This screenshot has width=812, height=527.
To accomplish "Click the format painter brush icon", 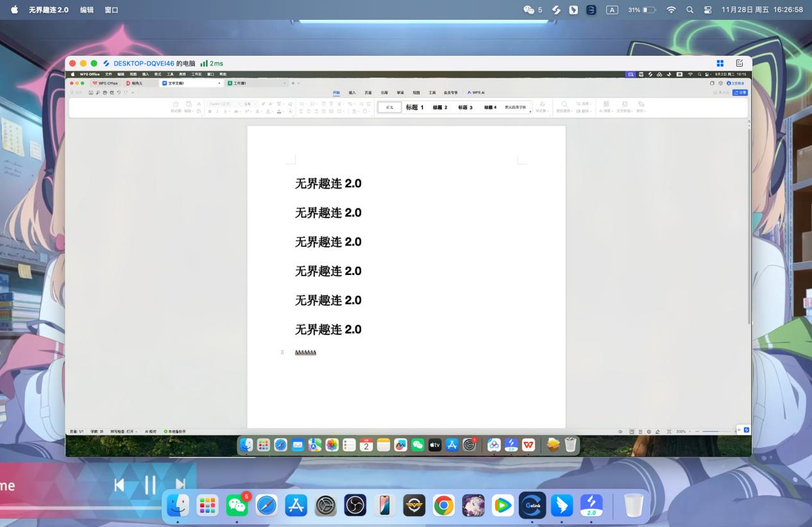I will click(x=176, y=104).
